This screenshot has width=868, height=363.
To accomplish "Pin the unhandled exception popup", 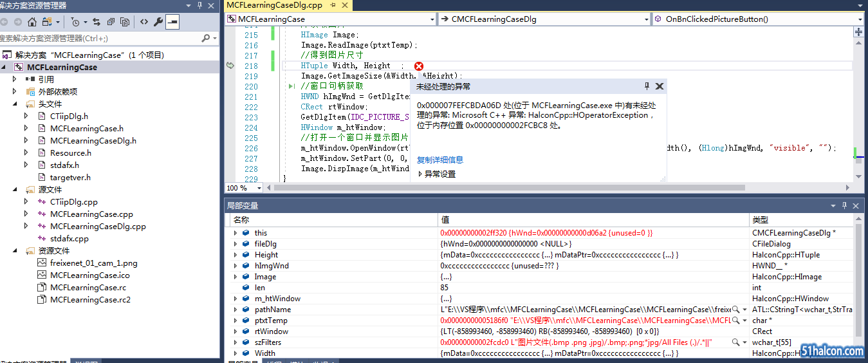I will [647, 86].
